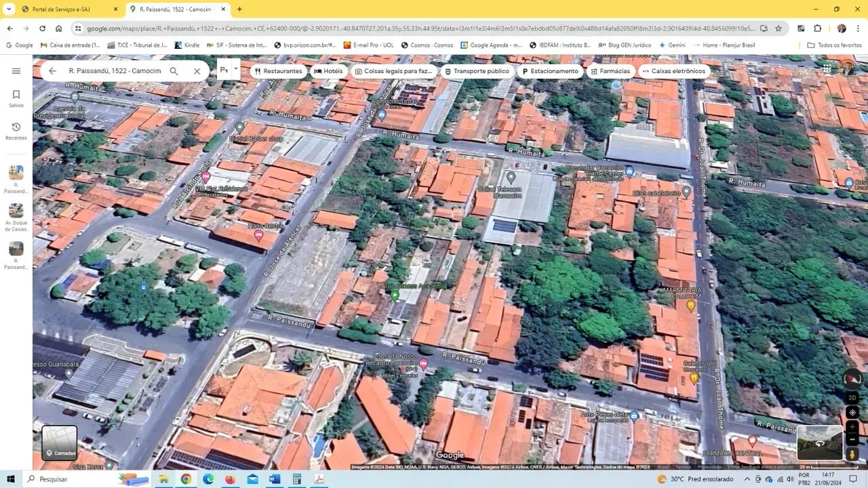Open the Google apps grid icon
The image size is (868, 488).
click(x=827, y=68)
